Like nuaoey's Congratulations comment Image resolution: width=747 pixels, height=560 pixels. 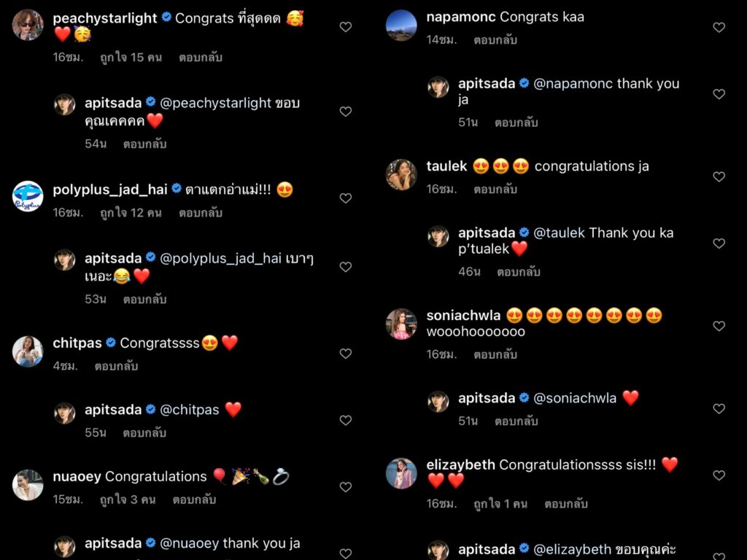[345, 486]
